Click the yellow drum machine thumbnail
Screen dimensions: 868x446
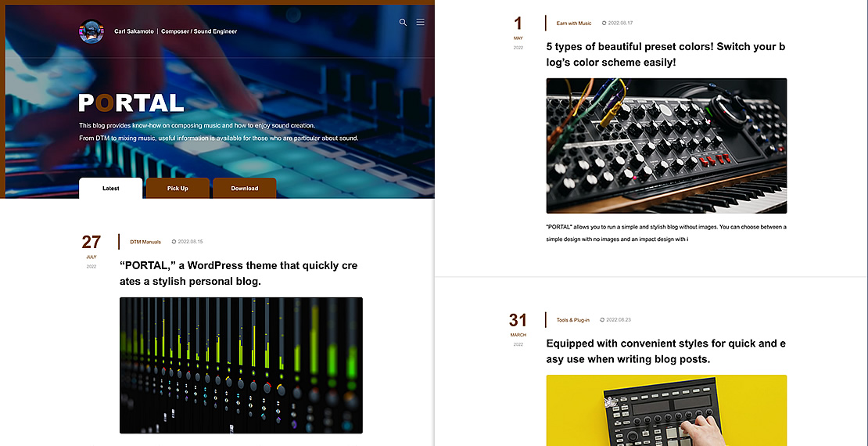666,411
